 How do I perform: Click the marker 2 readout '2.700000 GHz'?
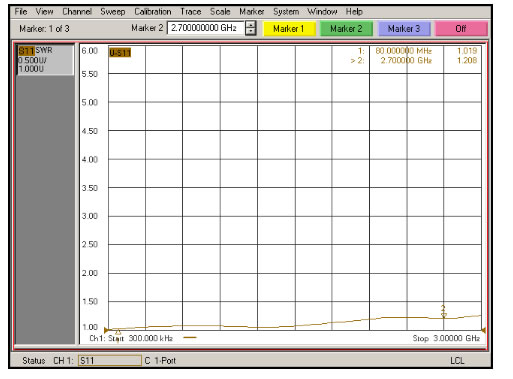coord(406,60)
